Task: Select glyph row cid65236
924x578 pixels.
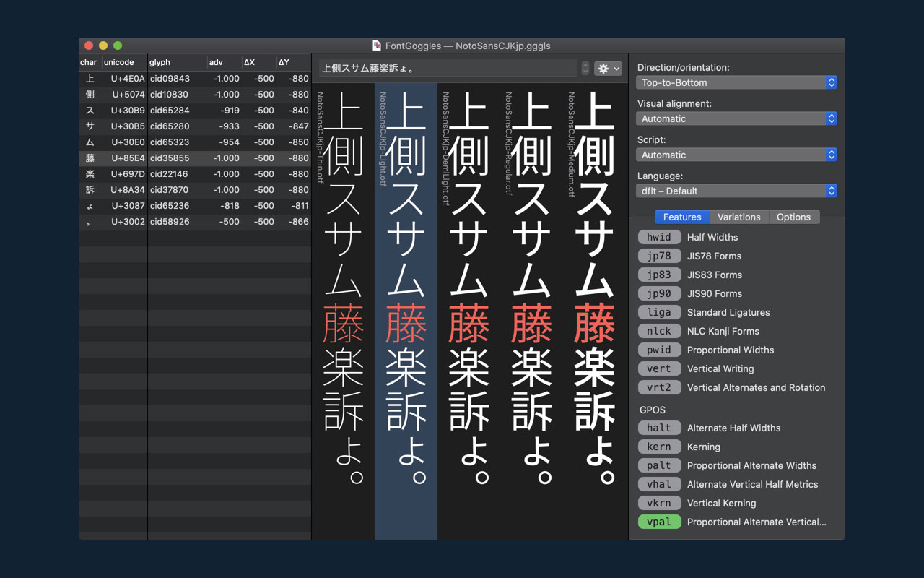Action: pyautogui.click(x=195, y=206)
